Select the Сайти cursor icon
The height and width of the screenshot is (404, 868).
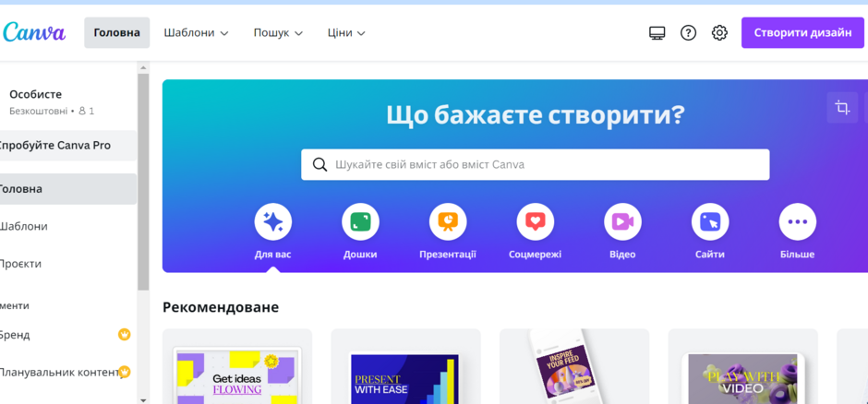710,222
